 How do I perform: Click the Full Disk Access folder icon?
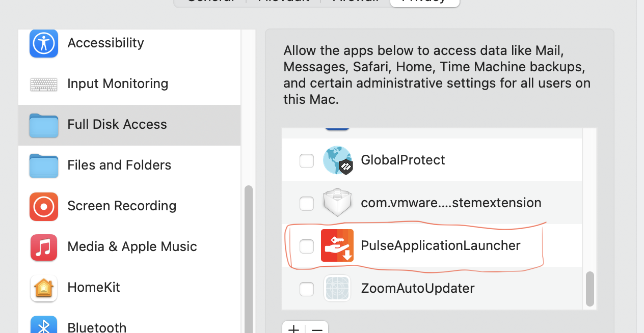44,125
